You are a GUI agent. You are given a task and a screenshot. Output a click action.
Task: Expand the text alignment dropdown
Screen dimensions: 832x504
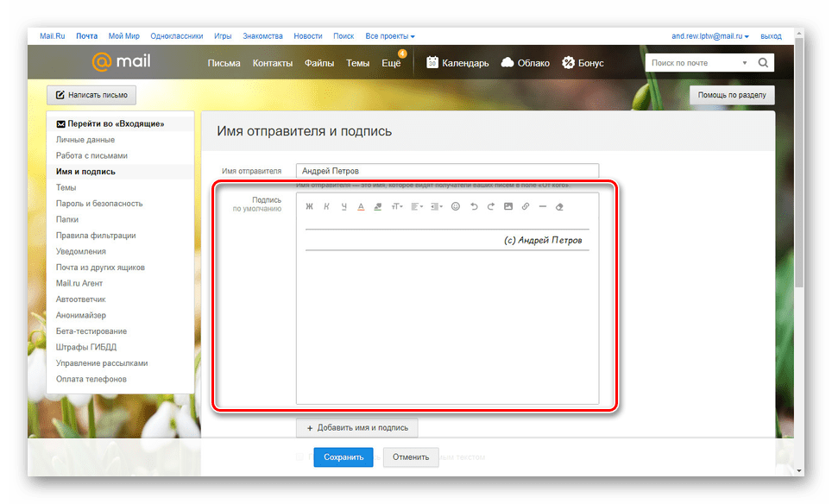tap(417, 206)
